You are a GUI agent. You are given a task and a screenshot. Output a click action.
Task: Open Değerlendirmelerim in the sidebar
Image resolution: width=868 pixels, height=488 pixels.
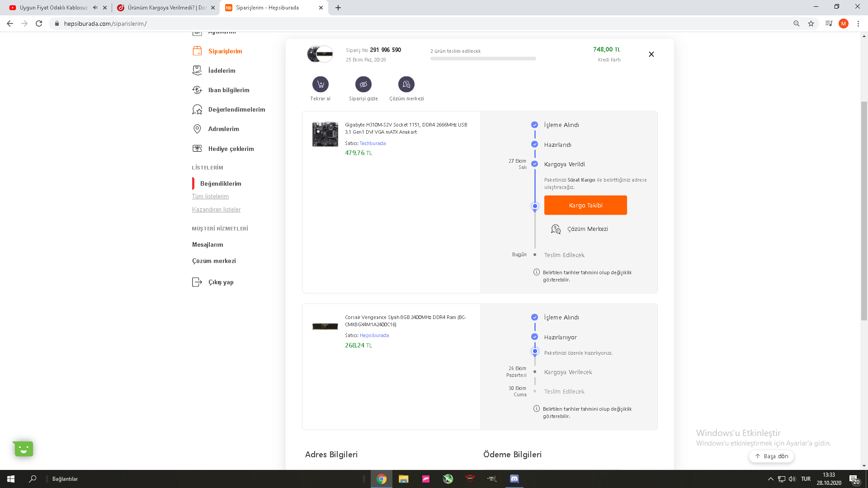pos(236,109)
